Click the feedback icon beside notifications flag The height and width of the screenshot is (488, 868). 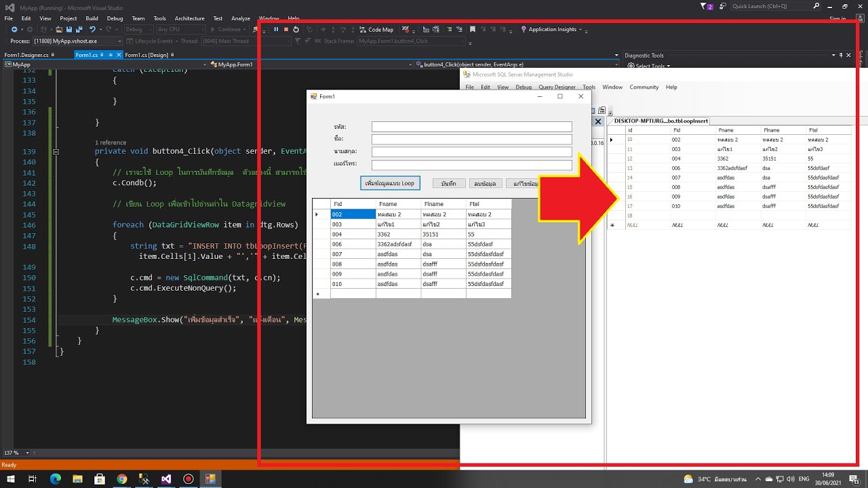tap(724, 6)
